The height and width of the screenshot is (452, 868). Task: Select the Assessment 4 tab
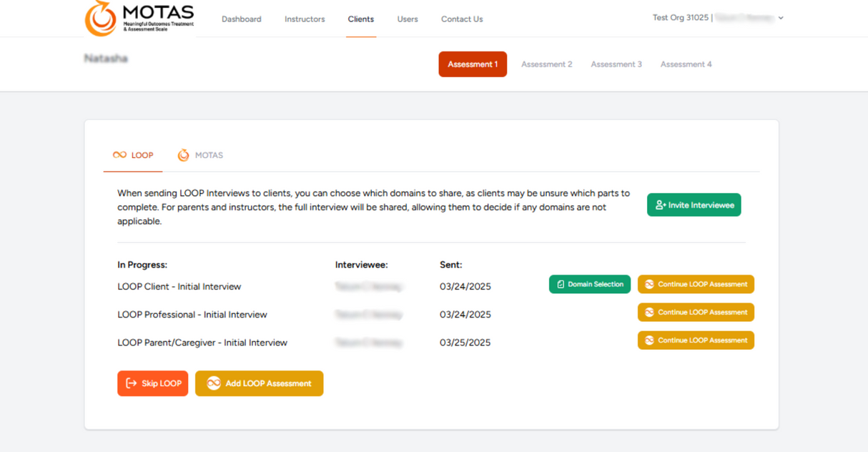point(686,64)
